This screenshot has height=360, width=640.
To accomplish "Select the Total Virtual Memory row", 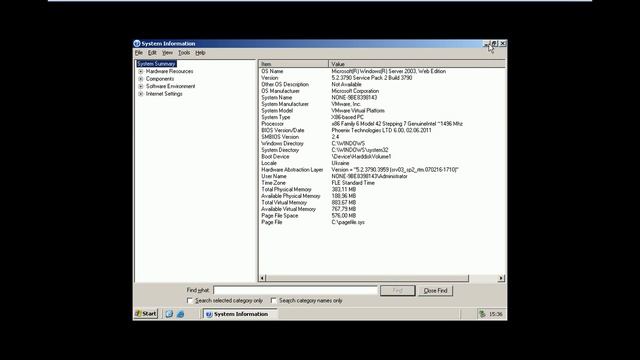I will [382, 202].
